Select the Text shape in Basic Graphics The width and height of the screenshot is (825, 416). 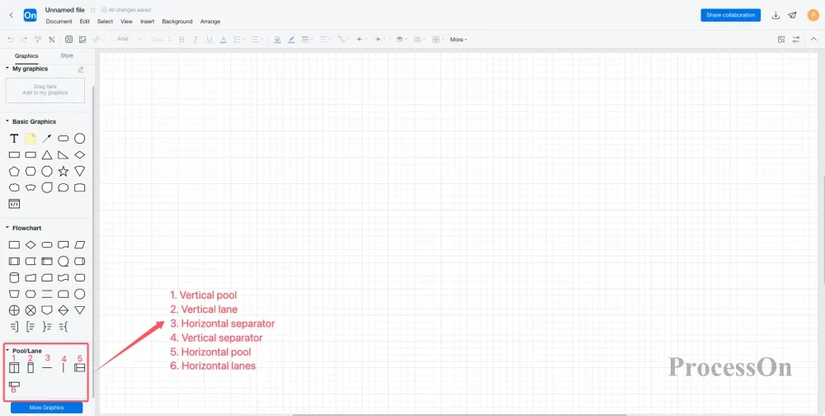(x=14, y=139)
